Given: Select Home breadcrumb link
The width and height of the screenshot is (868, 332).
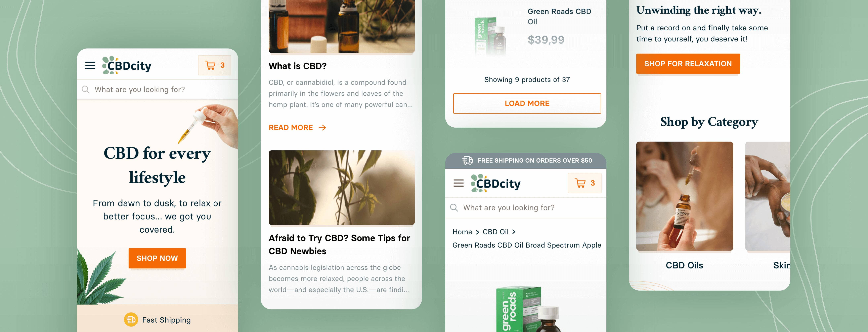Looking at the screenshot, I should [x=462, y=232].
